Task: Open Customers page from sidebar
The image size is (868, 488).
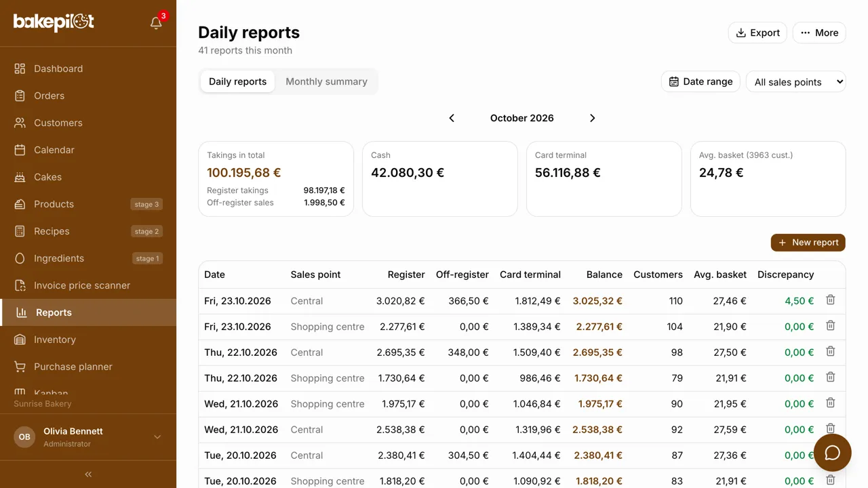Action: (x=88, y=123)
